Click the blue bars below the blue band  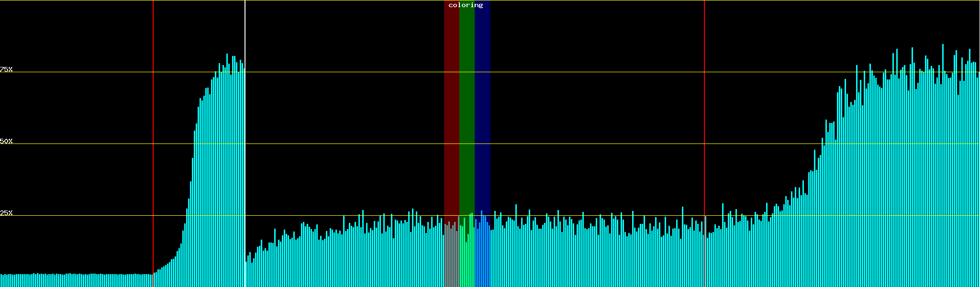pos(482,258)
